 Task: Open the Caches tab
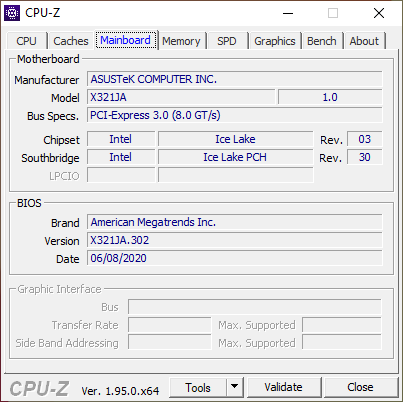pos(71,41)
